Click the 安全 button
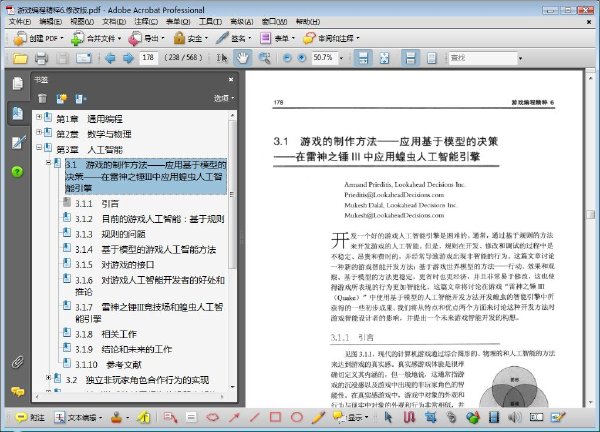The height and width of the screenshot is (432, 600). pos(190,38)
